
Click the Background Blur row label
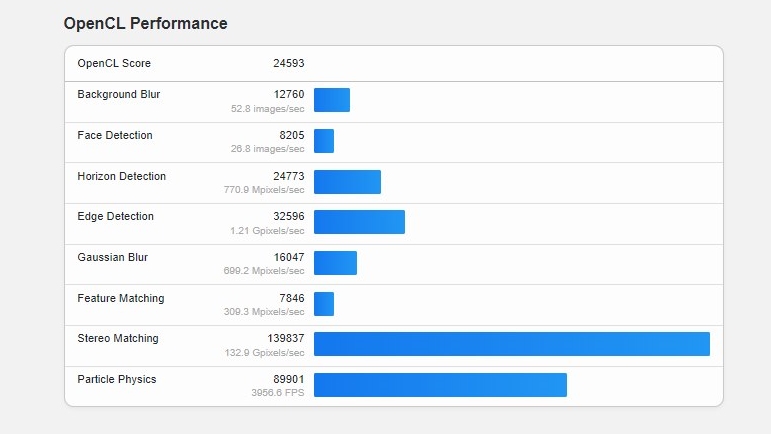click(118, 94)
